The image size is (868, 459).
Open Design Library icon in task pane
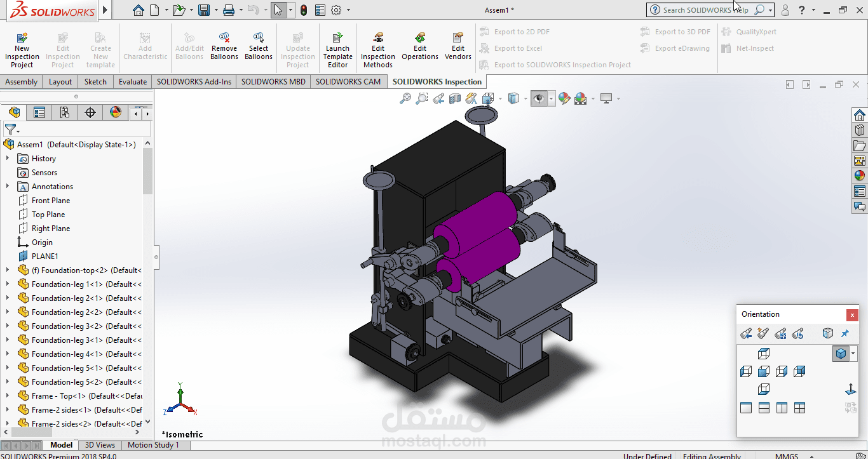[860, 130]
